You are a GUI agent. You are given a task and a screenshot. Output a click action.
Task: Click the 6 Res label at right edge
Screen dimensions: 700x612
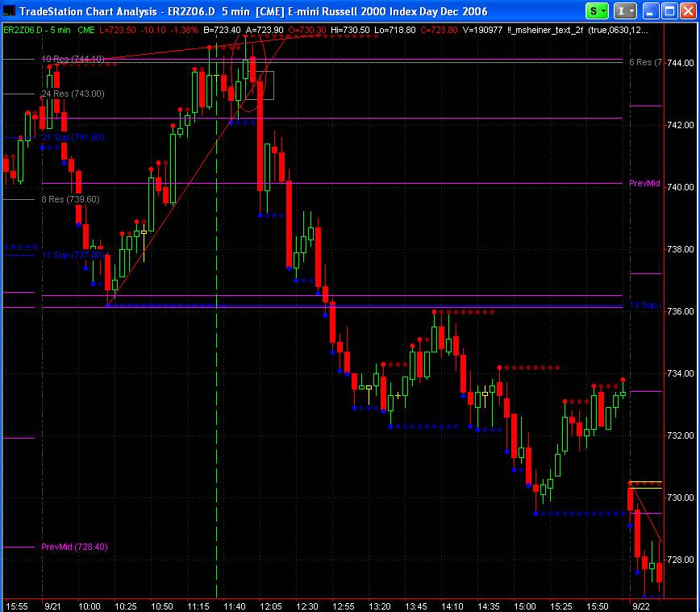coord(645,63)
